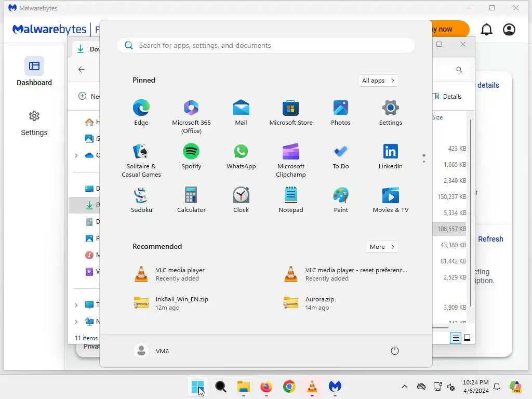Open Movies & TV app
Viewport: 532px width, 399px height.
(391, 200)
